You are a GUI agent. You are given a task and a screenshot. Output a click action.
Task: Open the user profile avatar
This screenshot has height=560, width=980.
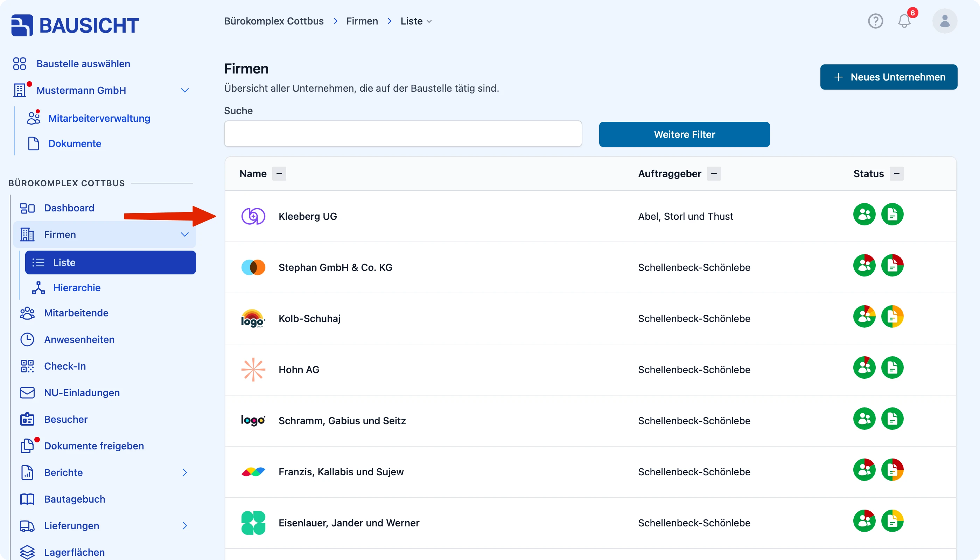click(x=945, y=21)
